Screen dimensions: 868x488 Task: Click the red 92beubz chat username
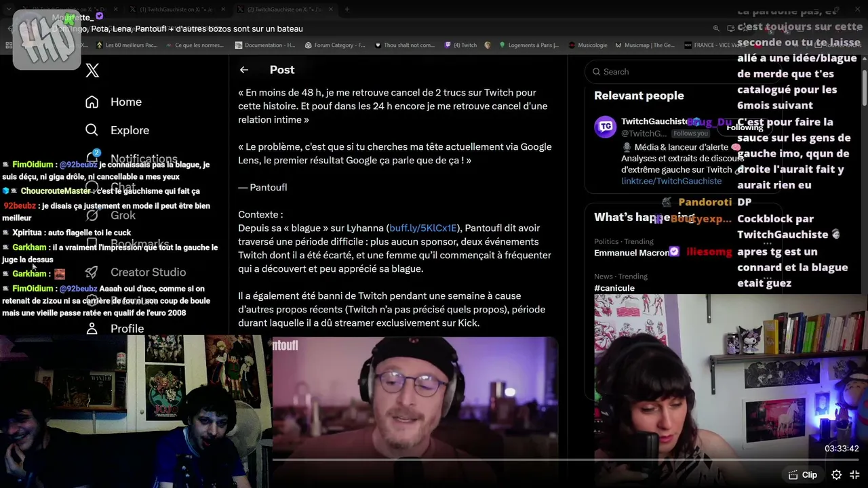pos(20,206)
